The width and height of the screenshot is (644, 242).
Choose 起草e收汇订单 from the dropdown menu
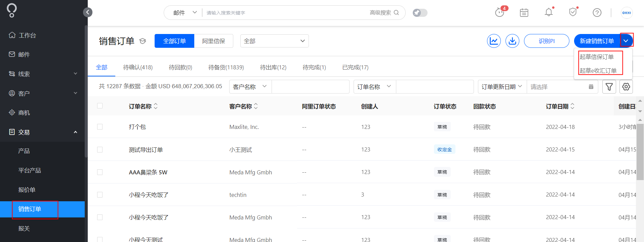pos(598,70)
